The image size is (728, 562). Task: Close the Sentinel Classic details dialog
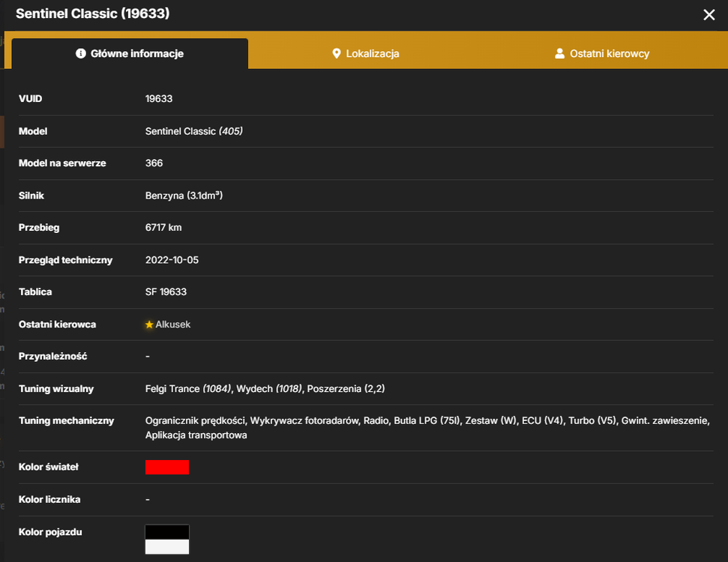coord(709,15)
